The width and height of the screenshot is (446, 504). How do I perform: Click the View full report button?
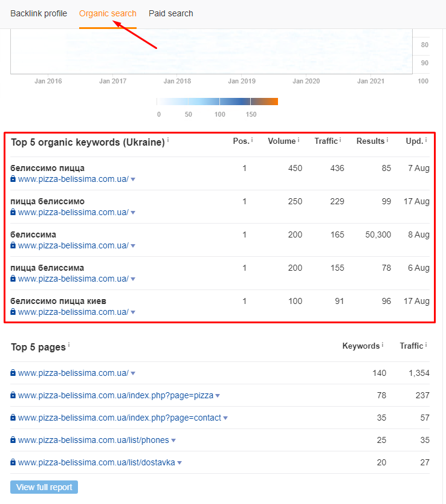(x=44, y=487)
